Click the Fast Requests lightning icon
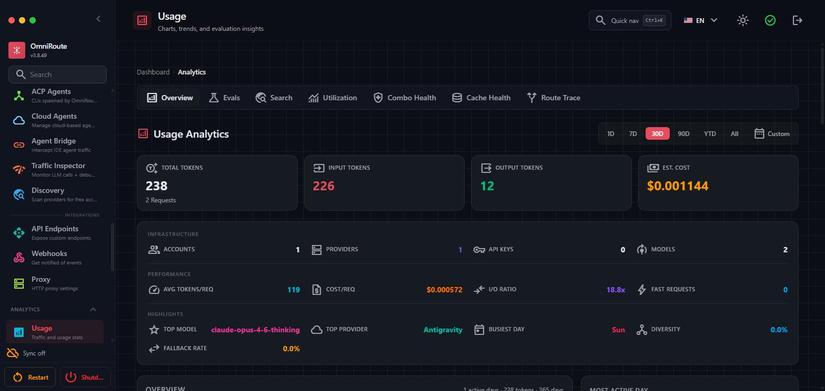Image resolution: width=825 pixels, height=391 pixels. (641, 289)
